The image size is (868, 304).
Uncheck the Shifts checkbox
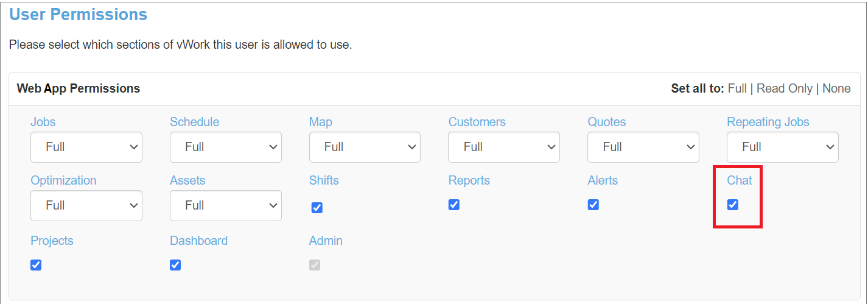[317, 208]
